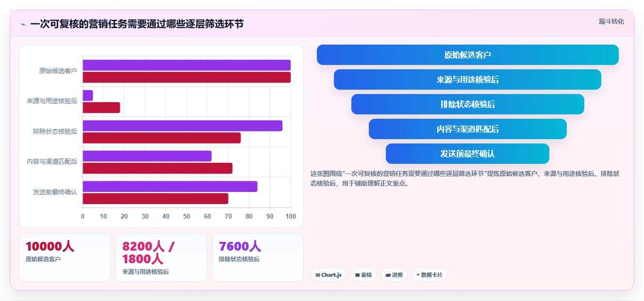Open the 8200人 / 1800人 data card
Image resolution: width=644 pixels, height=301 pixels.
tap(161, 257)
